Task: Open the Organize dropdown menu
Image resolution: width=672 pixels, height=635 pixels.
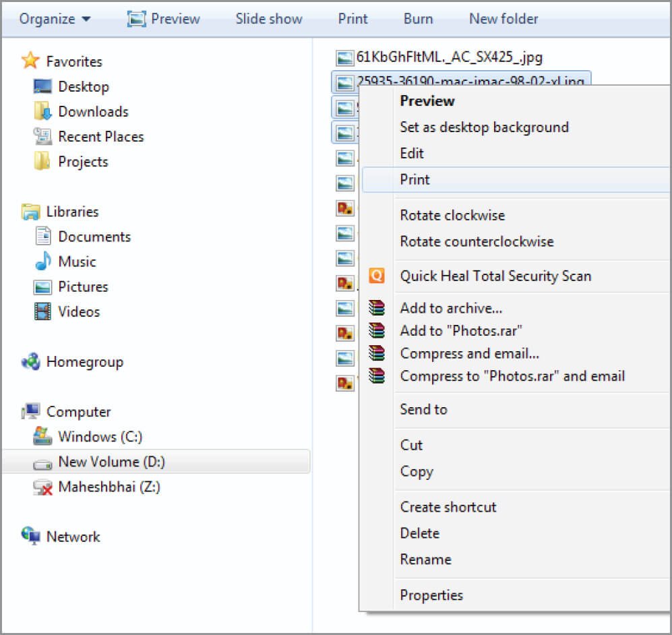Action: (54, 19)
